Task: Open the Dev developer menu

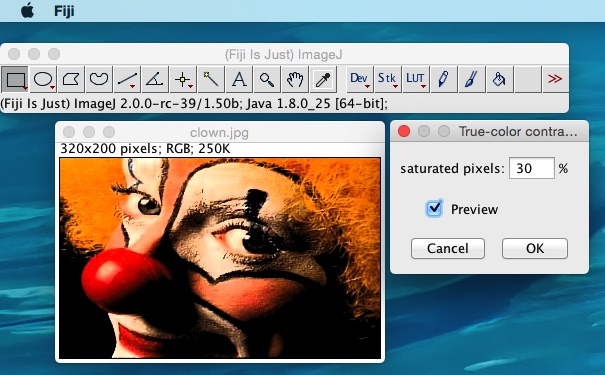Action: pos(360,79)
